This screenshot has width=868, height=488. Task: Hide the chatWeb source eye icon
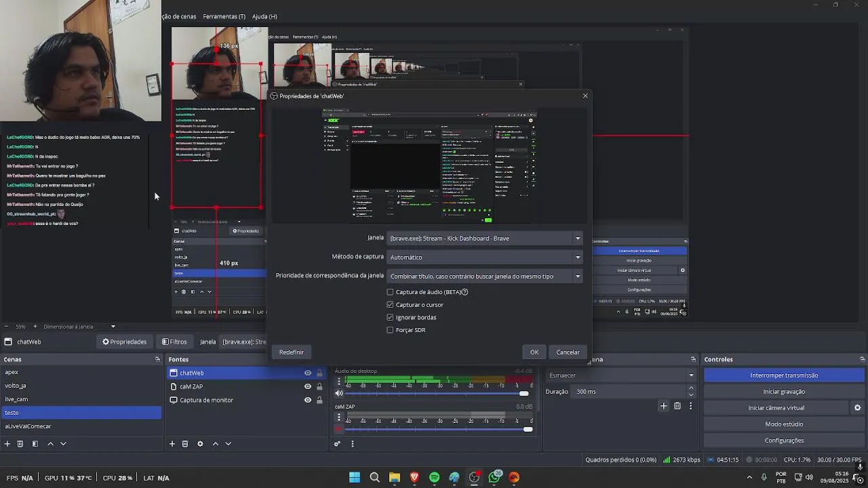pyautogui.click(x=307, y=373)
